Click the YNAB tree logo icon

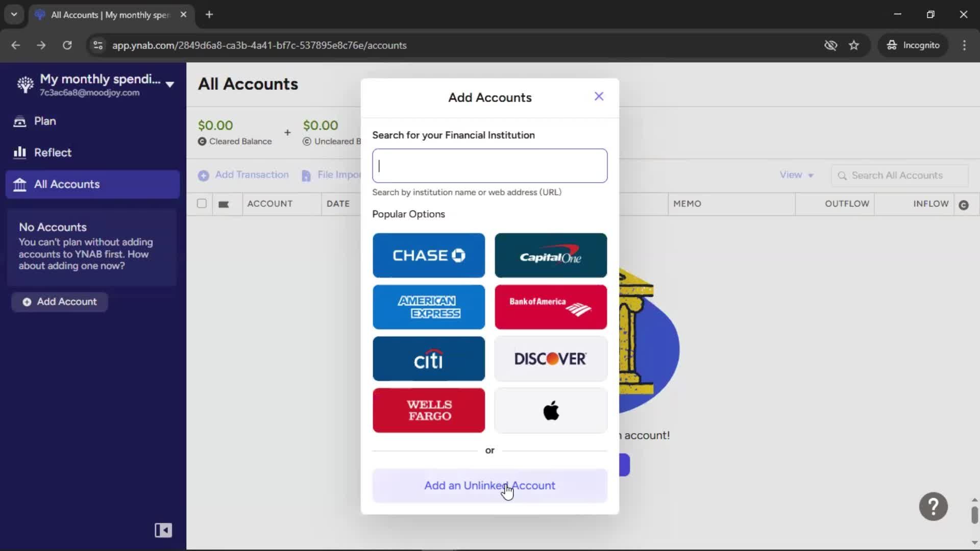click(x=25, y=84)
